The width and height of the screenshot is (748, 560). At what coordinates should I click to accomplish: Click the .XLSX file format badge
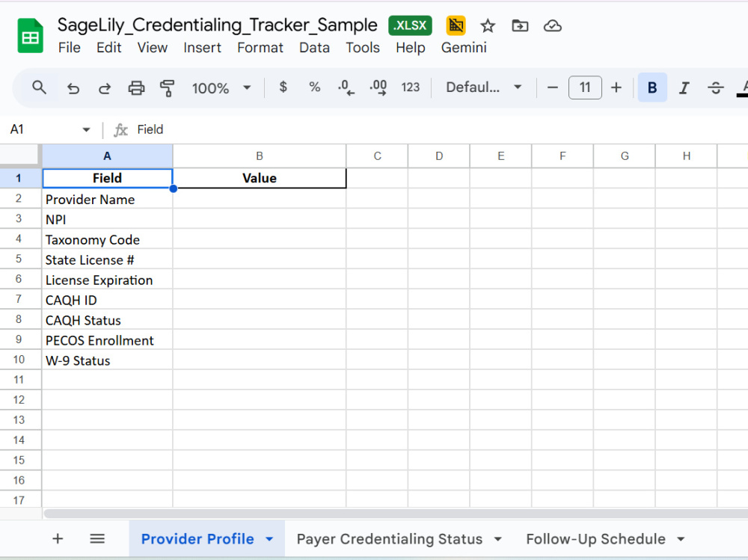click(410, 25)
